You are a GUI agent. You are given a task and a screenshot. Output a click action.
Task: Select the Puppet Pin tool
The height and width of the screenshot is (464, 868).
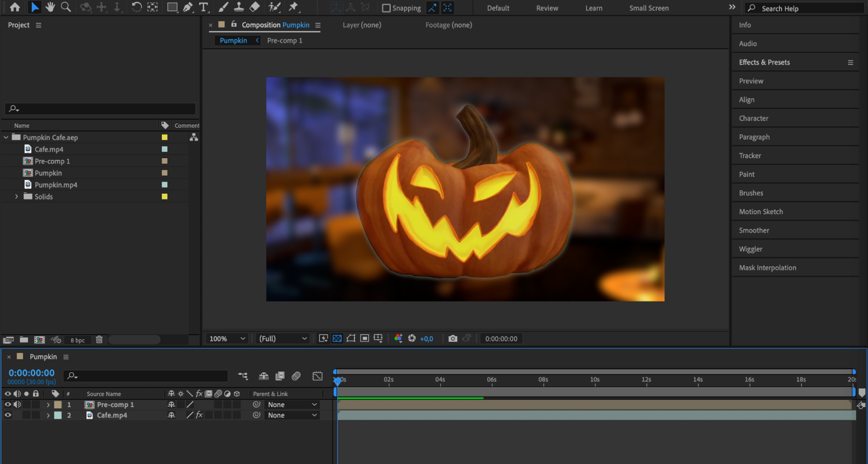(x=294, y=7)
